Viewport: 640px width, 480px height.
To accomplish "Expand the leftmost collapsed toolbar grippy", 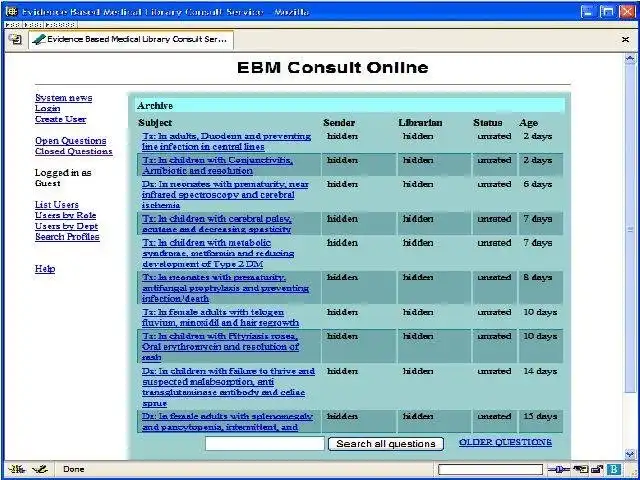I will 13,24.
